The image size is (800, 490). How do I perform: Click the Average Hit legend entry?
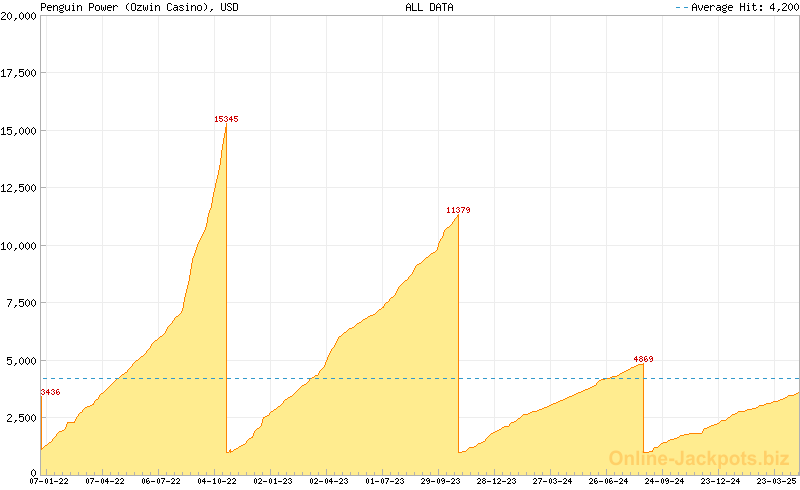click(736, 7)
